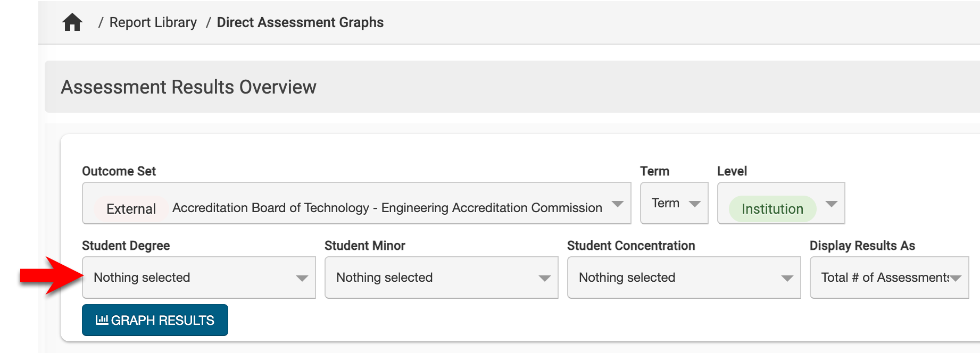Click the chart icon on Graph Results

pos(102,320)
